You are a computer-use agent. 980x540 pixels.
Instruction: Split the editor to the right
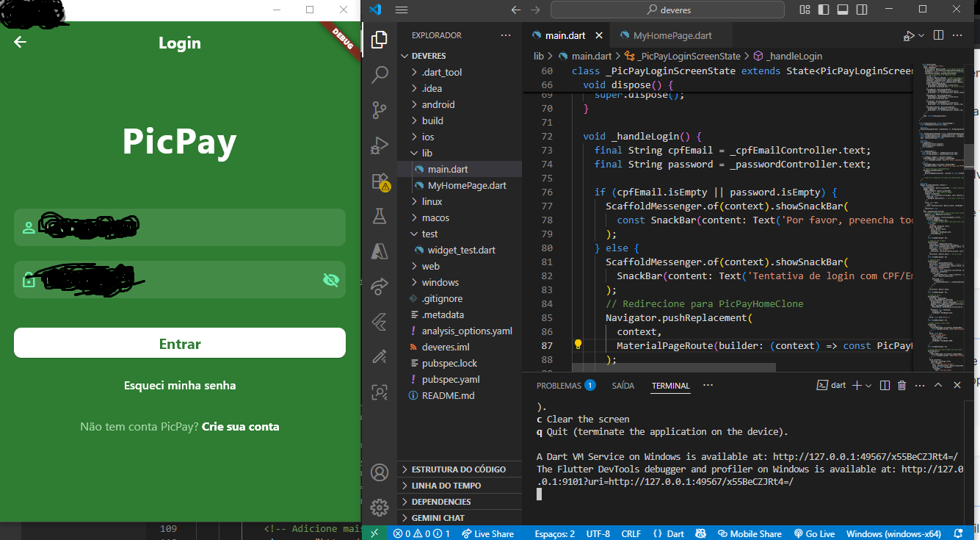point(940,35)
